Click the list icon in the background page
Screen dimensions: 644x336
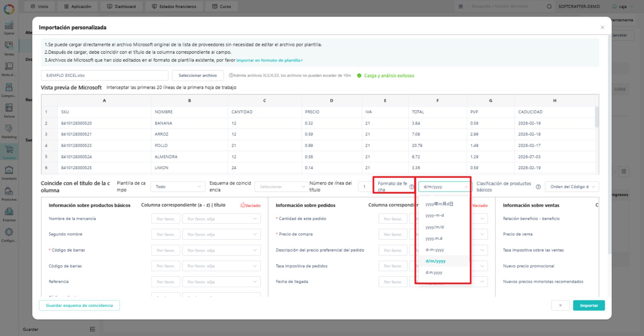coord(624,171)
